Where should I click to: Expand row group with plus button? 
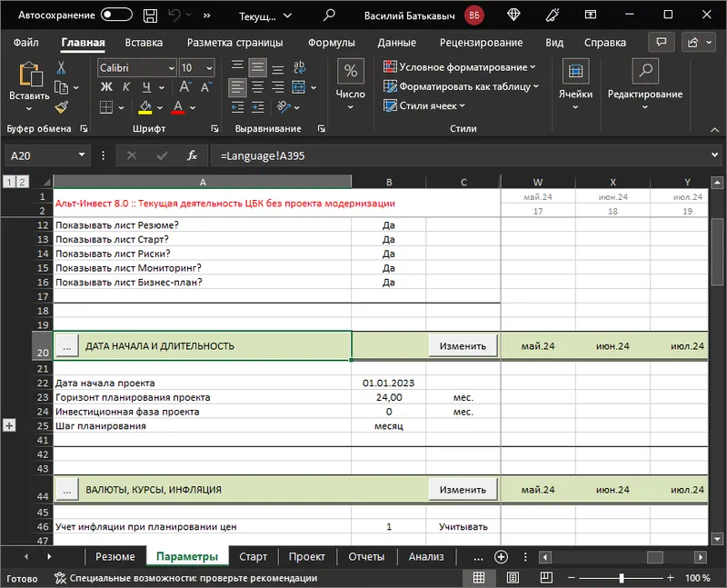(9, 425)
